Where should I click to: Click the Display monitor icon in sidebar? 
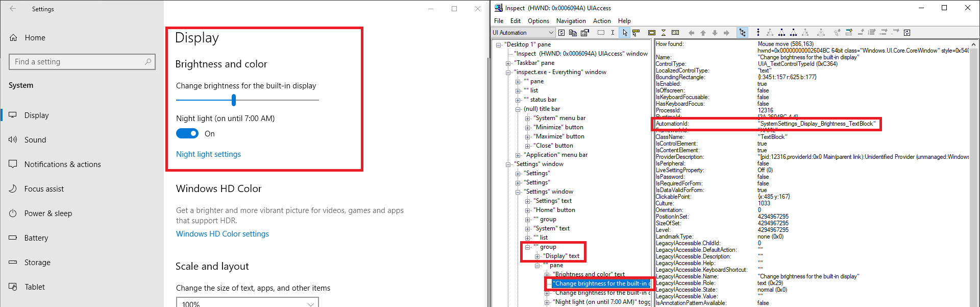click(13, 115)
